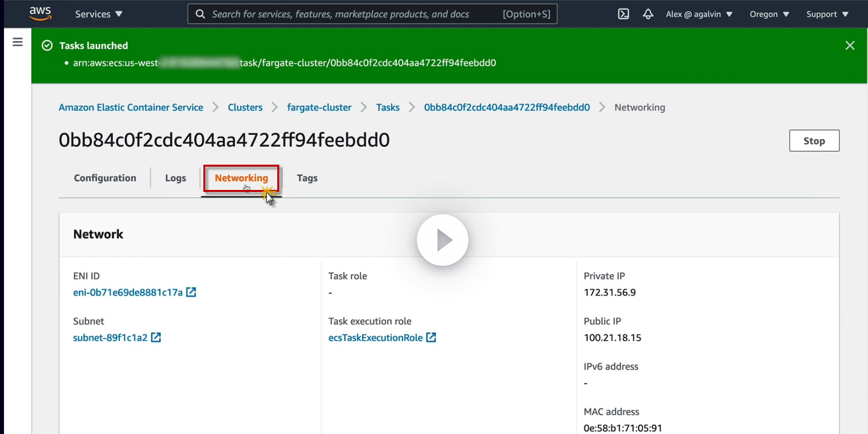This screenshot has height=434, width=868.
Task: Open the Clusters breadcrumb link
Action: coord(245,108)
